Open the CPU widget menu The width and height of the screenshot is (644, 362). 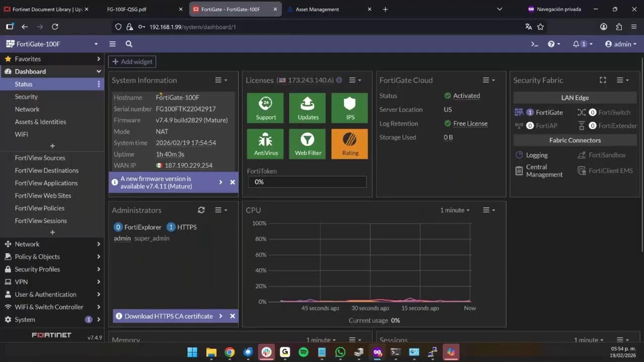pyautogui.click(x=489, y=210)
